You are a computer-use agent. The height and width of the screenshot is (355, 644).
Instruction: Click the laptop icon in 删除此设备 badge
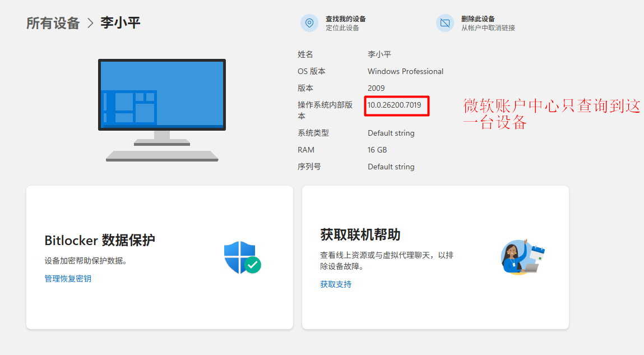point(445,23)
